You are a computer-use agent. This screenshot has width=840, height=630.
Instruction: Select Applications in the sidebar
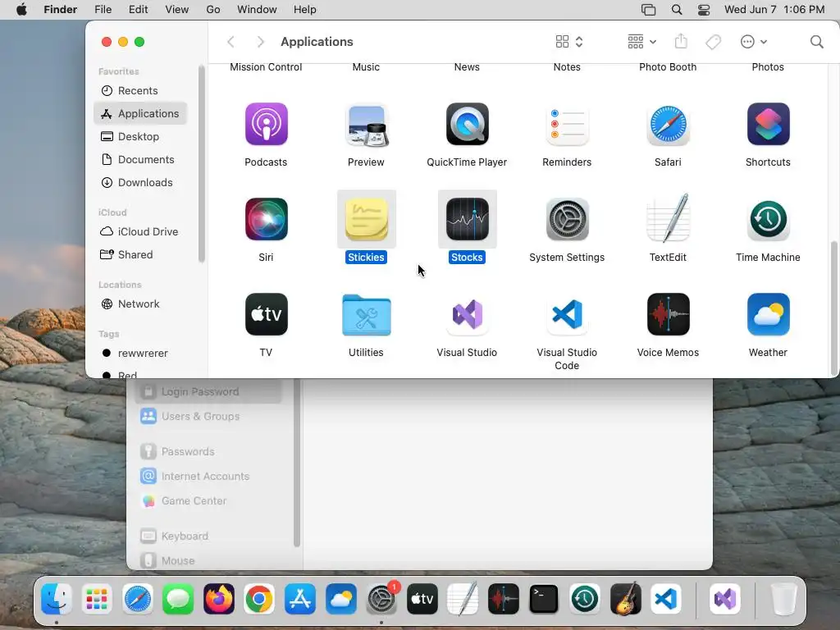coord(139,113)
